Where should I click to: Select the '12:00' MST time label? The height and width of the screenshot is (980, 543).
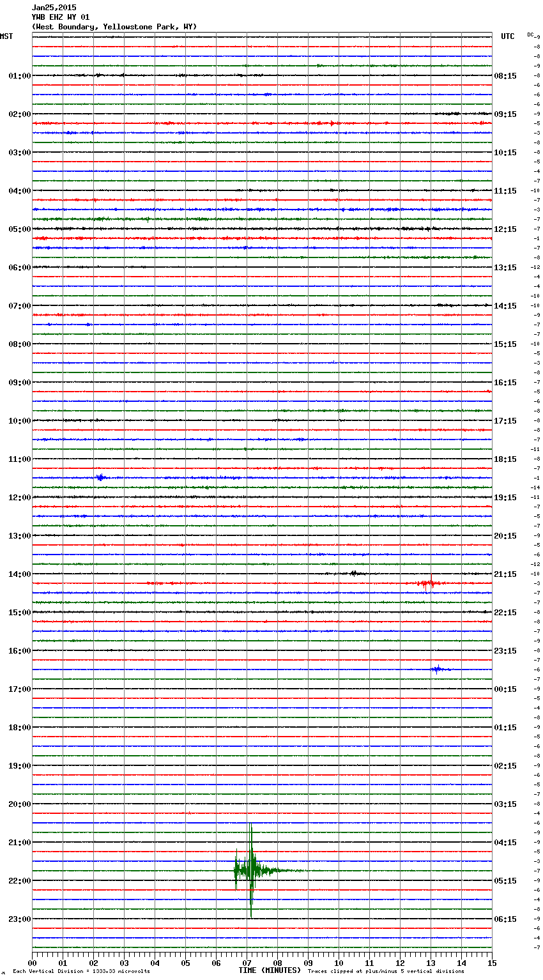tap(20, 498)
